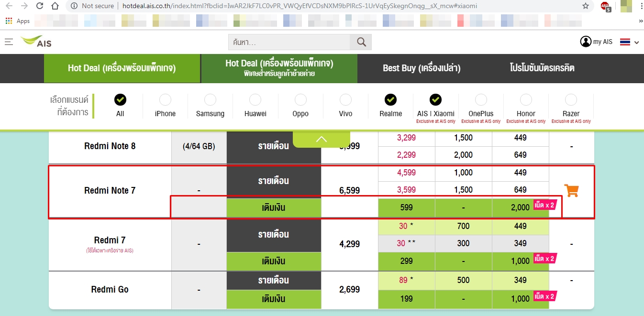
Task: Click the browser forward arrow
Action: coord(24,6)
